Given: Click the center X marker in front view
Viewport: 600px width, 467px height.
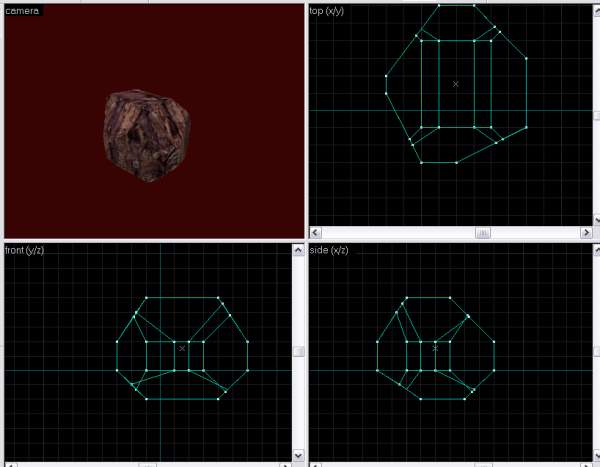Looking at the screenshot, I should 182,348.
